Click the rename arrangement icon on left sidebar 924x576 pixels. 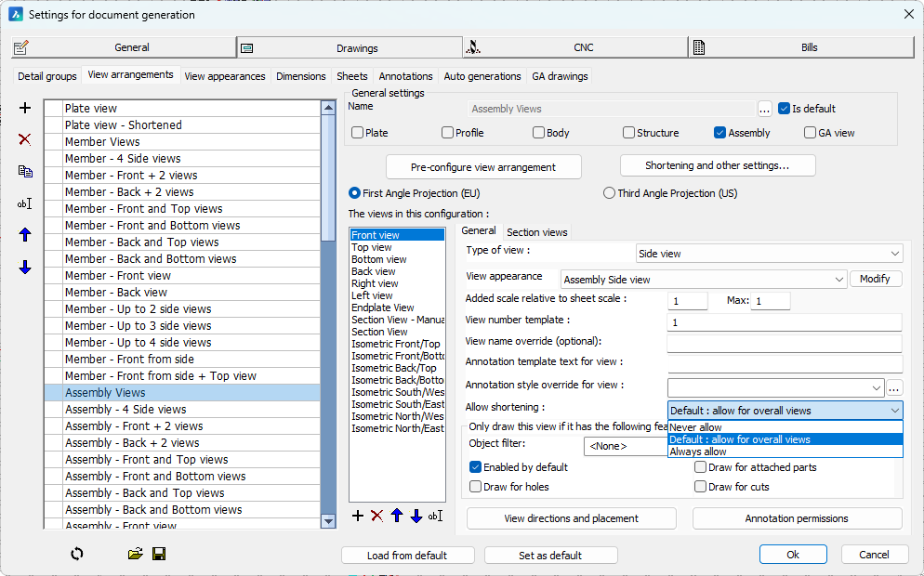click(x=25, y=203)
